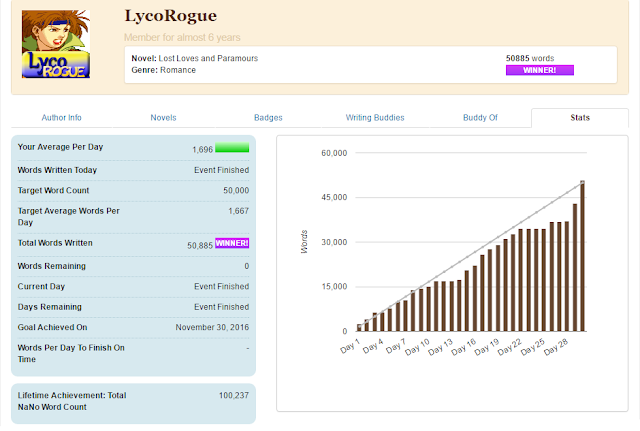Screen dimensions: 640x431
Task: Click the '15,000' y-axis label
Action: pyautogui.click(x=334, y=287)
